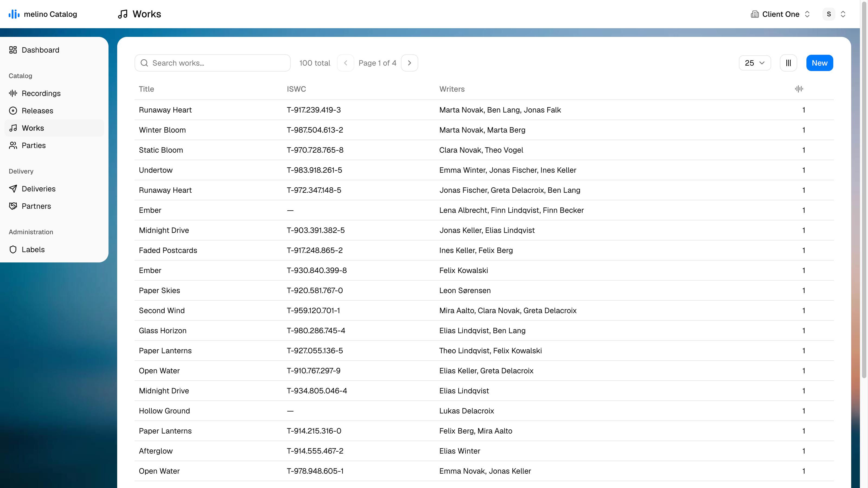Open the Releases section
This screenshot has width=868, height=488.
[x=54, y=111]
